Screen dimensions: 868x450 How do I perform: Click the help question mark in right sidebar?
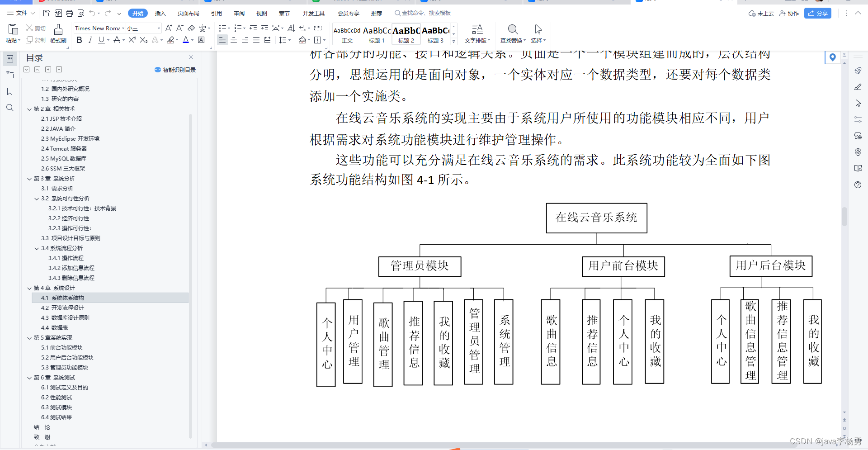(x=858, y=185)
